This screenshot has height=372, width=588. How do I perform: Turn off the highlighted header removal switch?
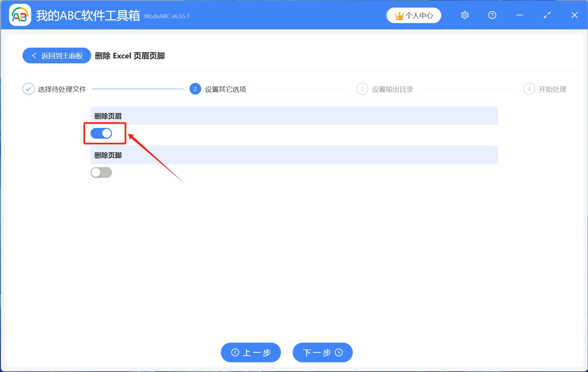click(101, 133)
